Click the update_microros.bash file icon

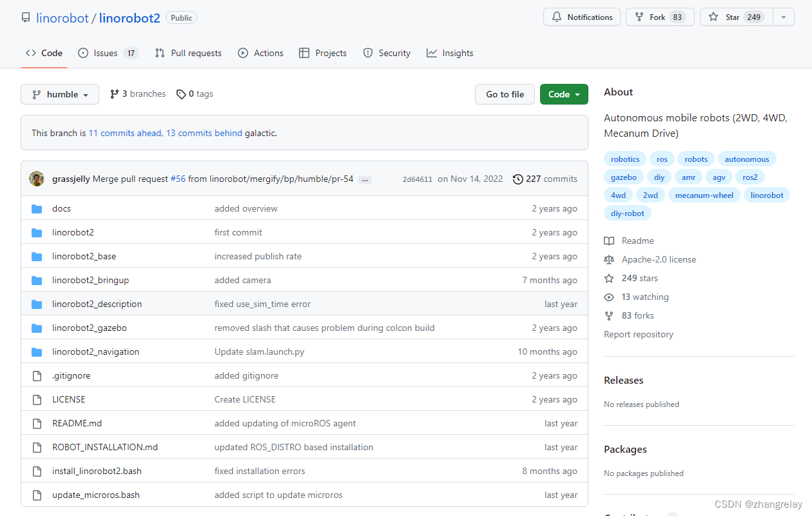[37, 495]
